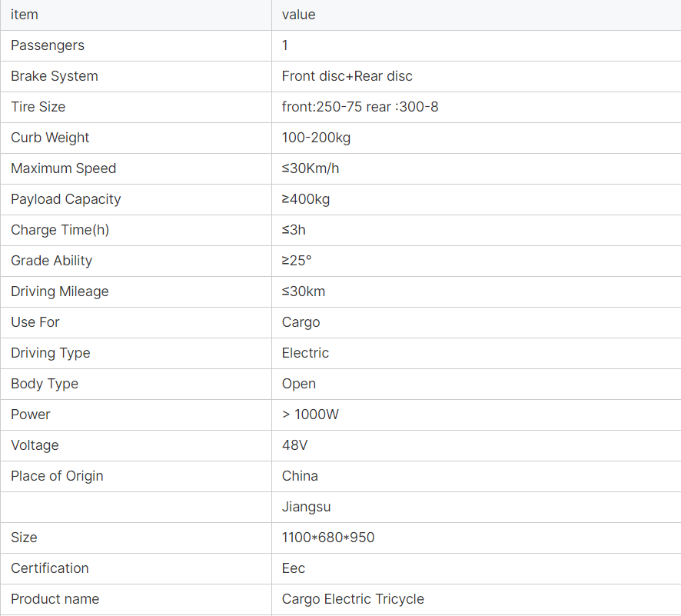
Task: Select the Voltage '48V' value
Action: (294, 445)
